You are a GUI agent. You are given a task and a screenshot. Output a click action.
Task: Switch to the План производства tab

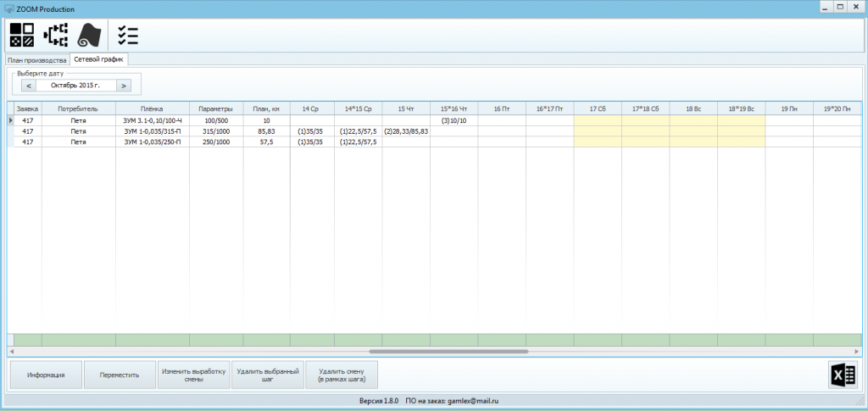(x=36, y=60)
